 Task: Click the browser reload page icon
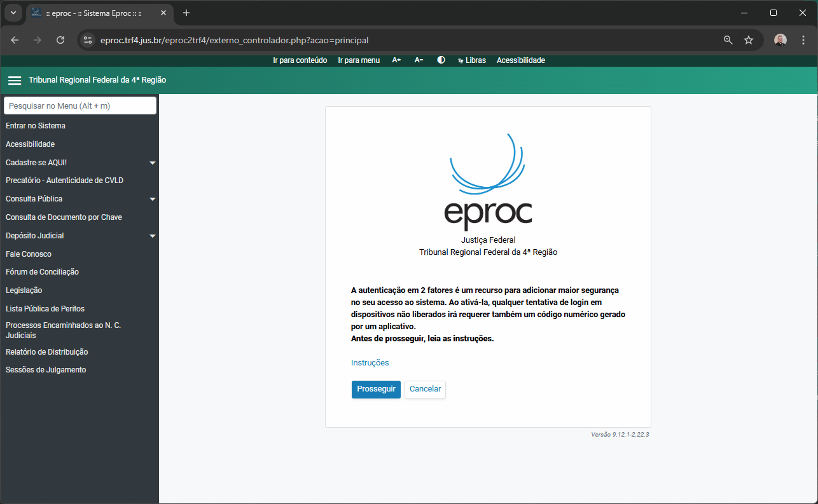[x=60, y=40]
